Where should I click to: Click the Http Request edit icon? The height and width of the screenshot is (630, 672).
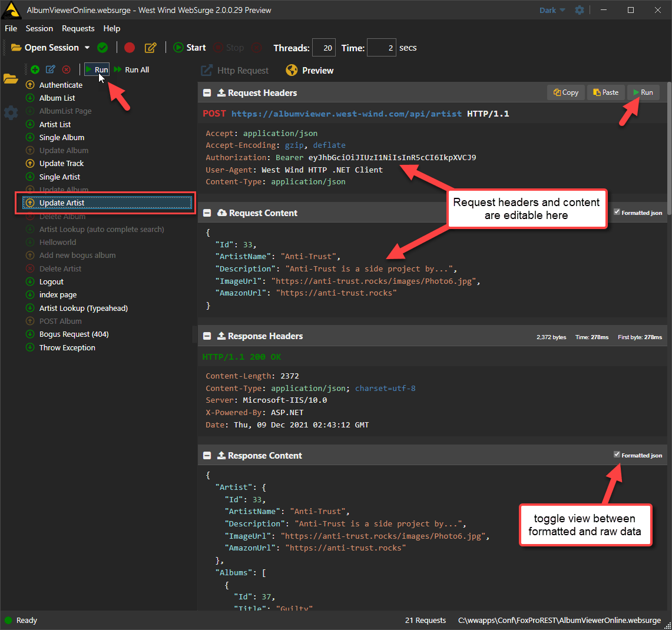coord(207,70)
